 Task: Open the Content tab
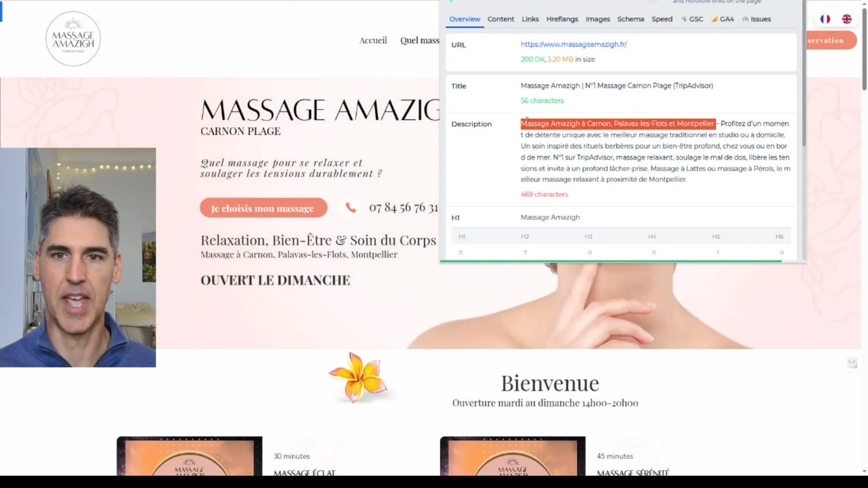click(x=501, y=19)
